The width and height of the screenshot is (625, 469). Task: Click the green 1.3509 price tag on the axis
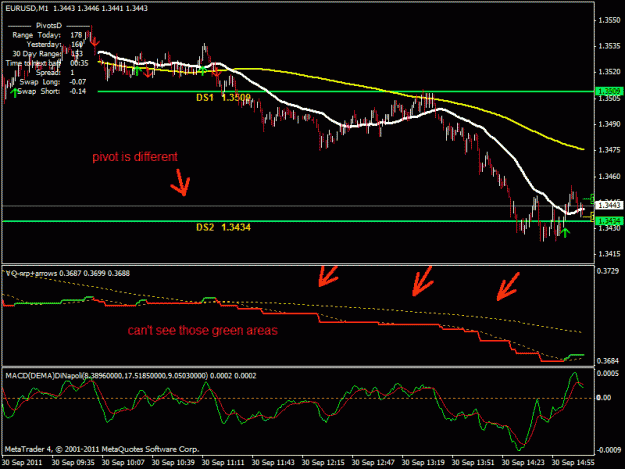pos(609,91)
